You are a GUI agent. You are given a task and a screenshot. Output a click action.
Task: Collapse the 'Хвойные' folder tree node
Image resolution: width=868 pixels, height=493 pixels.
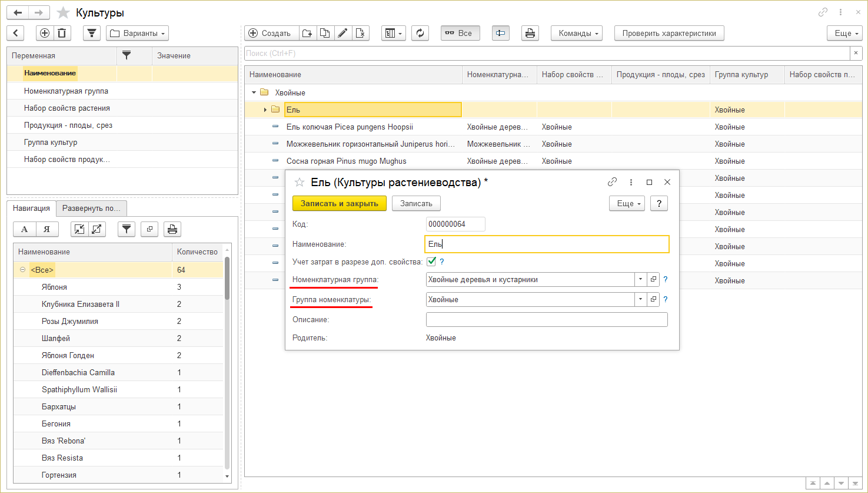[254, 92]
